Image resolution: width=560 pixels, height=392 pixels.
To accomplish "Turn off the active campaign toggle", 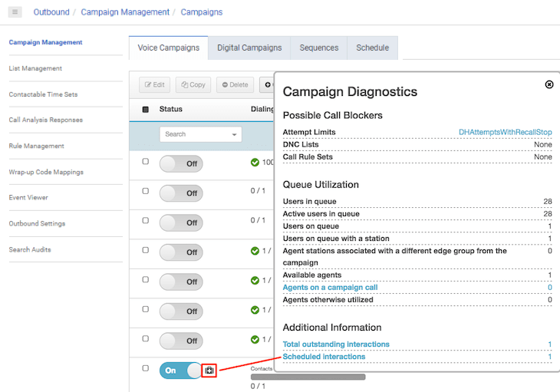I will tap(180, 371).
